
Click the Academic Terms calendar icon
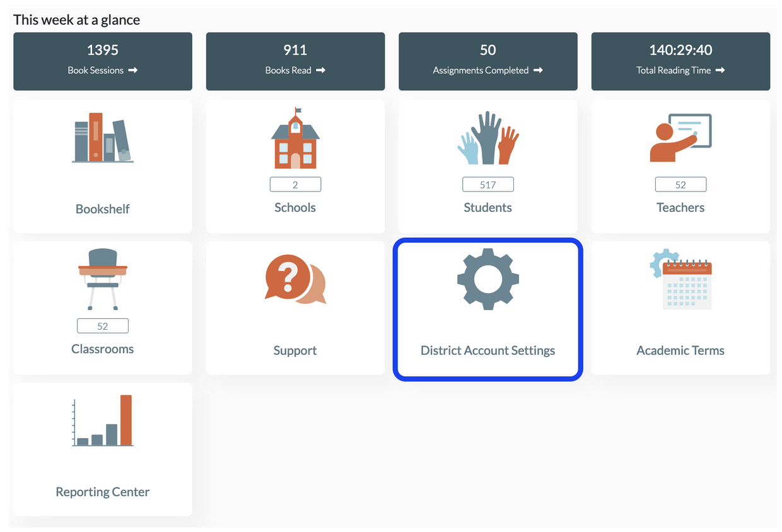coord(680,279)
